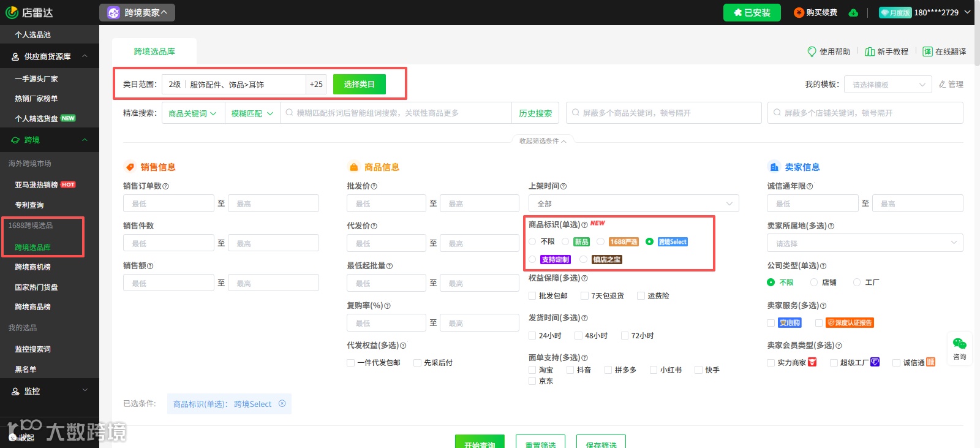Image resolution: width=980 pixels, height=448 pixels.
Task: Click the green 选择类目 button
Action: coord(360,85)
